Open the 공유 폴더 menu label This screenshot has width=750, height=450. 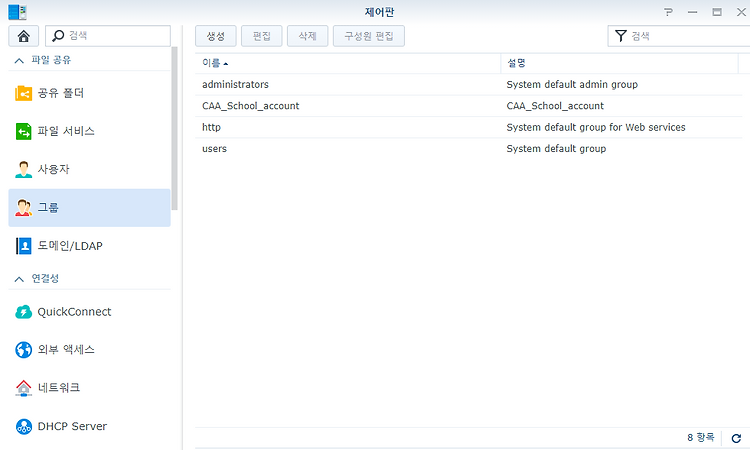(x=61, y=93)
